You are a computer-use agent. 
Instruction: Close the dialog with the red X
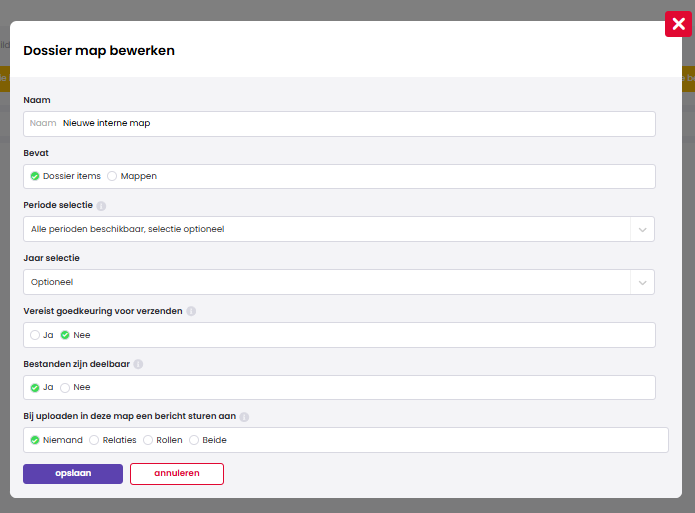point(678,24)
